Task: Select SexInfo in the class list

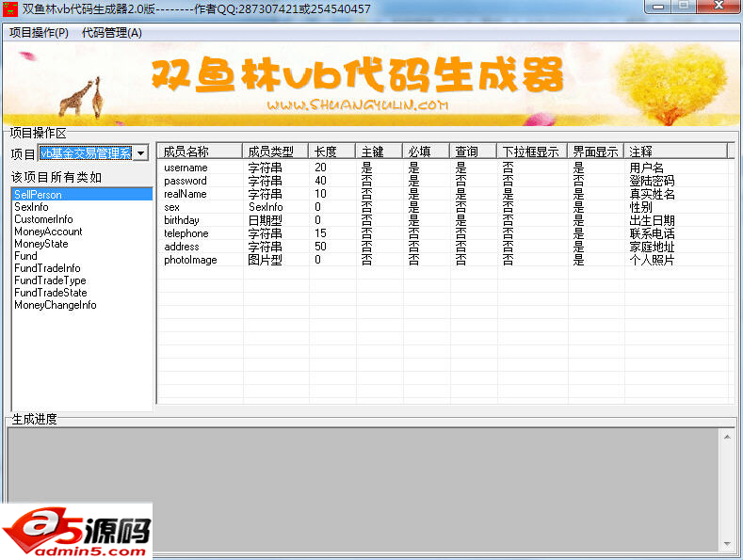Action: click(x=82, y=206)
